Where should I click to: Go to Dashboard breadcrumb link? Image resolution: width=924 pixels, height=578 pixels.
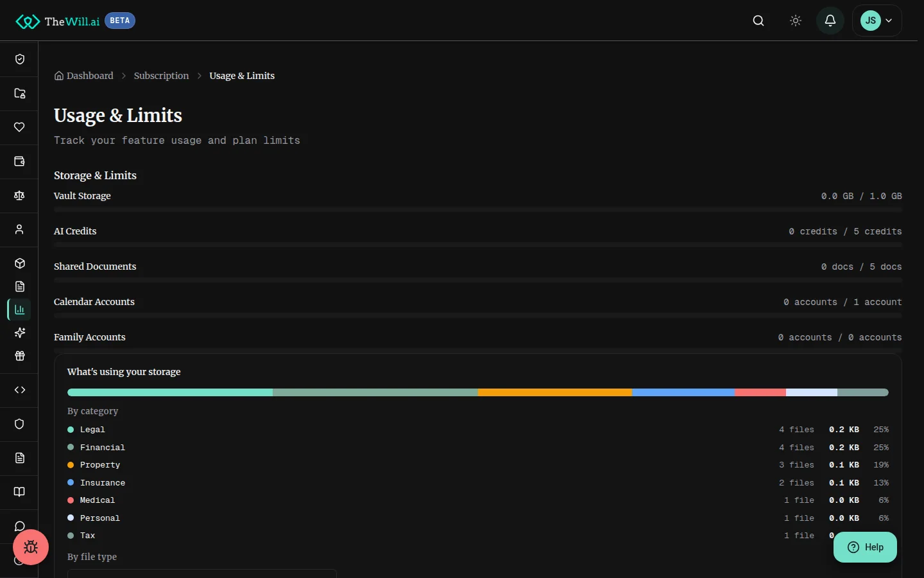[x=84, y=76]
